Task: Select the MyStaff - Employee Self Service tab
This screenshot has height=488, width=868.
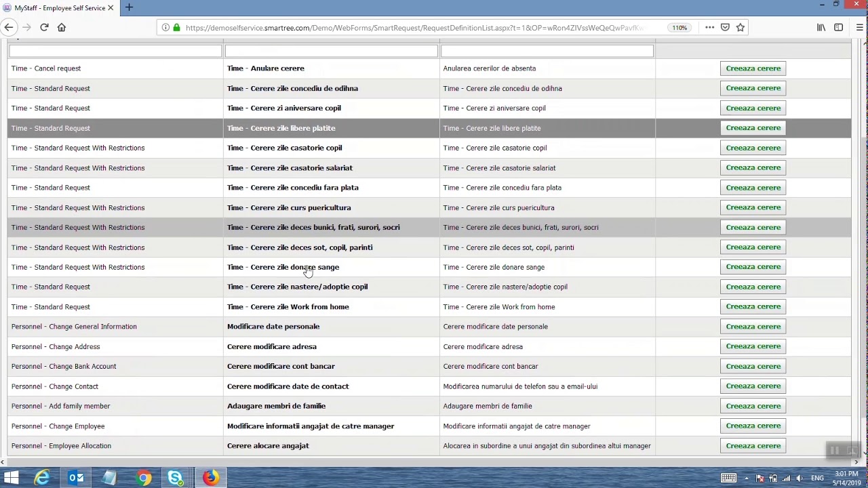Action: pyautogui.click(x=59, y=8)
